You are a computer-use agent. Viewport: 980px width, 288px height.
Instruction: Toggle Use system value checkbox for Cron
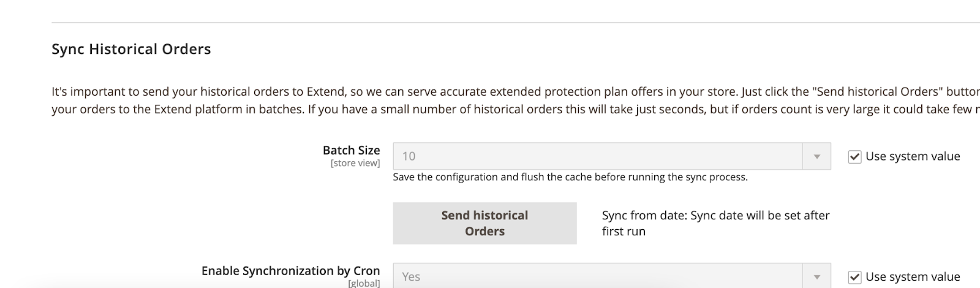click(x=854, y=277)
